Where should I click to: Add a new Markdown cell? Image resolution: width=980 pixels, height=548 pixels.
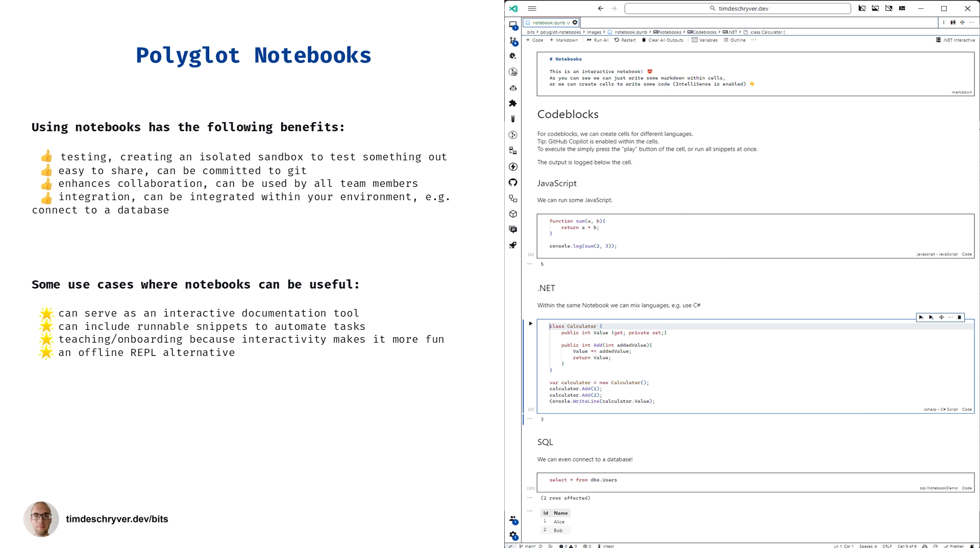click(563, 40)
